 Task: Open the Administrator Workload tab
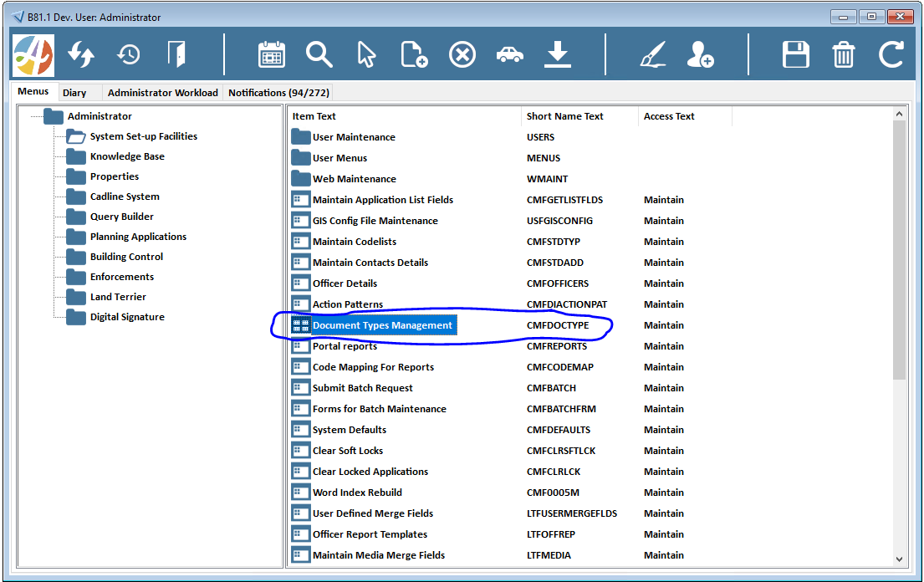coord(163,93)
